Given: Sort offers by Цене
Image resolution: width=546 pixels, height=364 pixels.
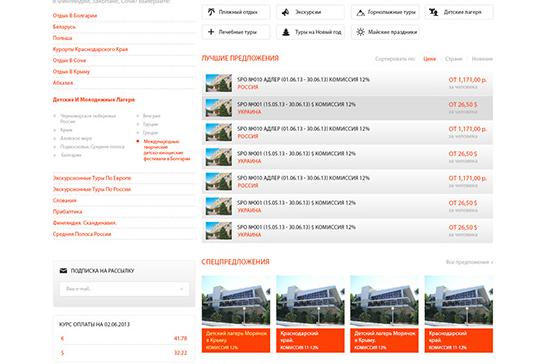Looking at the screenshot, I should [429, 59].
